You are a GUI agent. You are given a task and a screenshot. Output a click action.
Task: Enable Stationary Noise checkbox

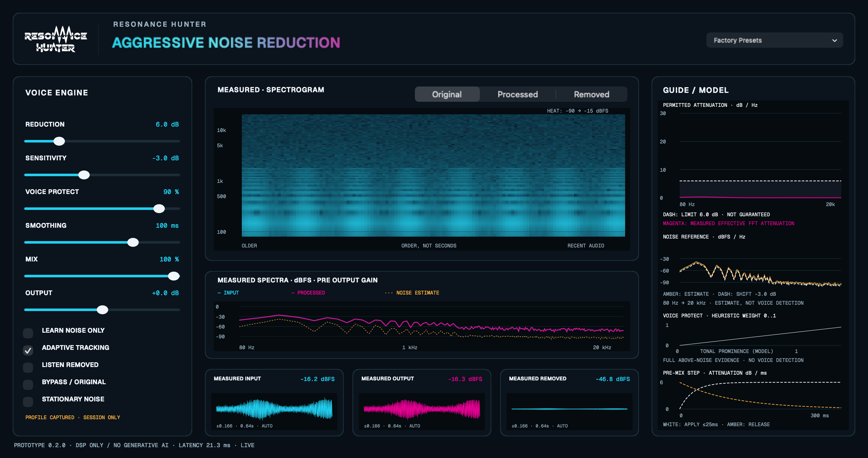(28, 402)
